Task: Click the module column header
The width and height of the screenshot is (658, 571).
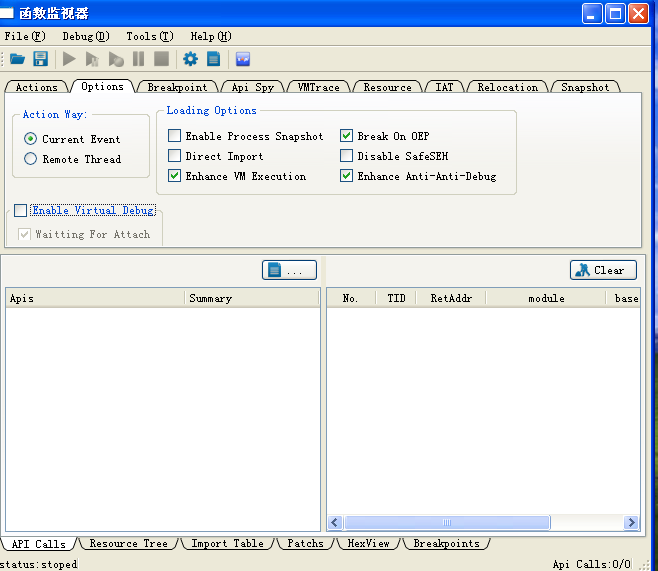Action: pos(546,298)
